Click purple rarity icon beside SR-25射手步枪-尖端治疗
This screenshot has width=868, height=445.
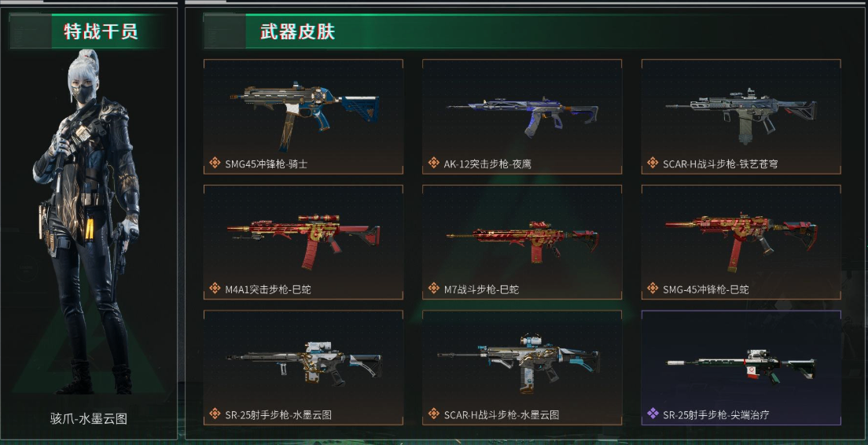tap(653, 414)
